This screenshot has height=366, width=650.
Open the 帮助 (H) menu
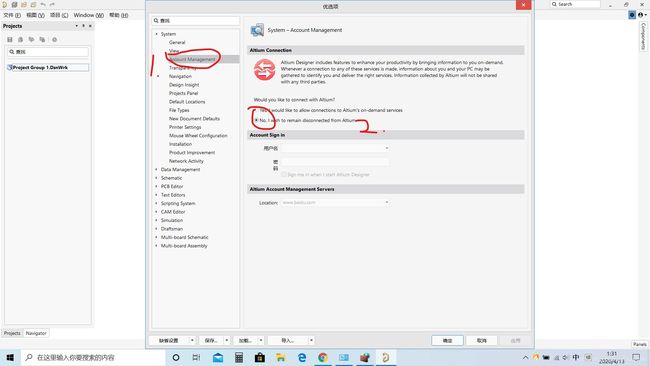point(119,15)
